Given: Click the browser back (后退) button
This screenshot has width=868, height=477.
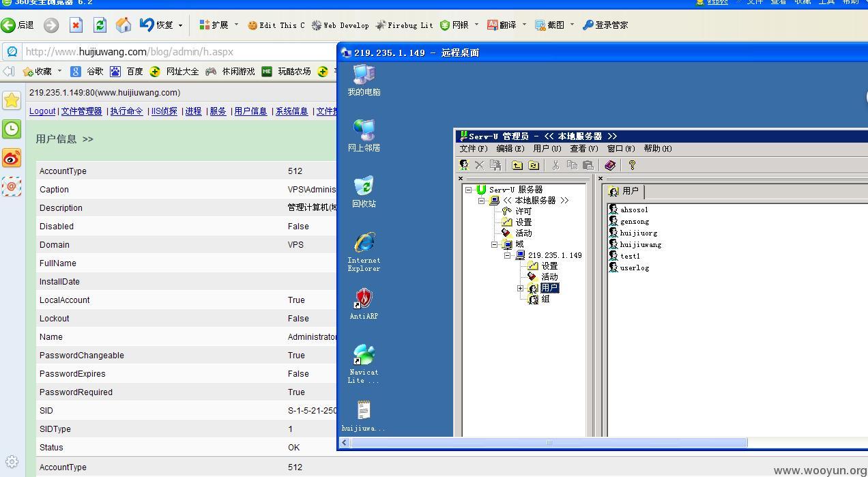Looking at the screenshot, I should pyautogui.click(x=18, y=25).
